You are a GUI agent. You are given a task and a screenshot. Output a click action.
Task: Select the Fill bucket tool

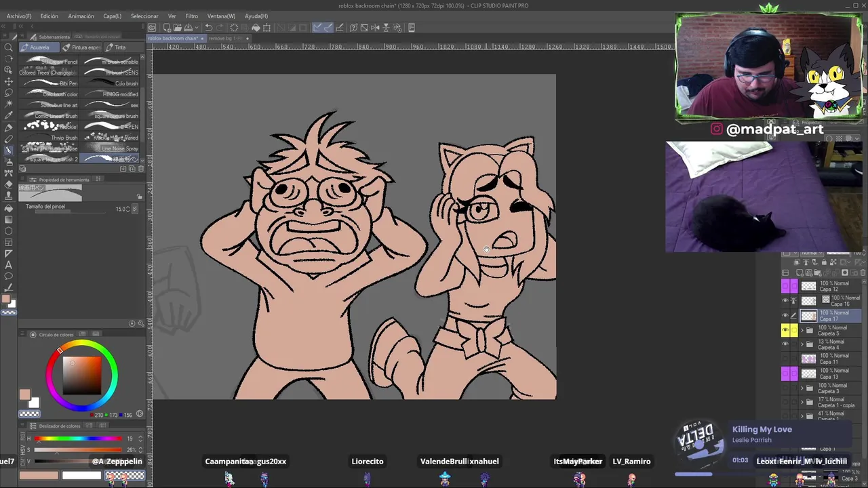(x=9, y=207)
